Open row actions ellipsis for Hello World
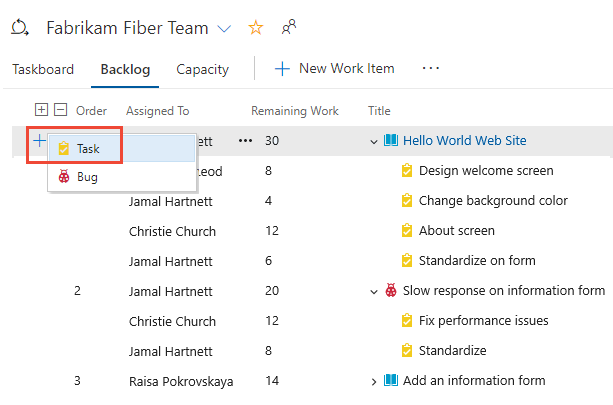Screen dimensions: 613x405 [x=245, y=141]
